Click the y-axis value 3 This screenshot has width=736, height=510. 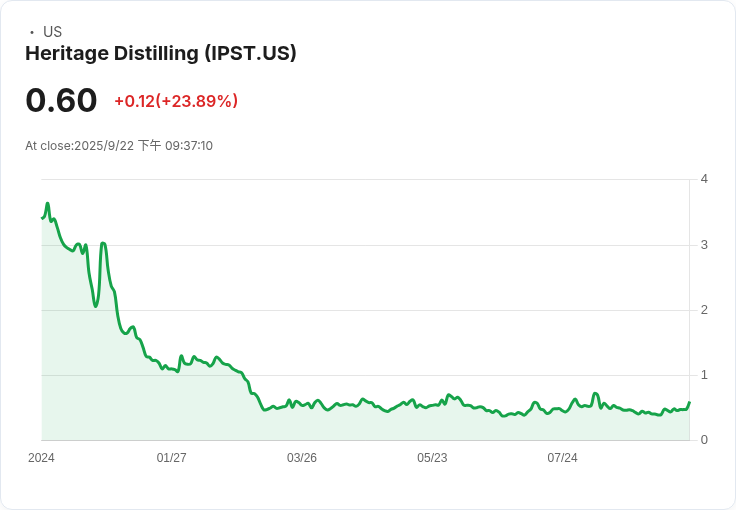704,245
